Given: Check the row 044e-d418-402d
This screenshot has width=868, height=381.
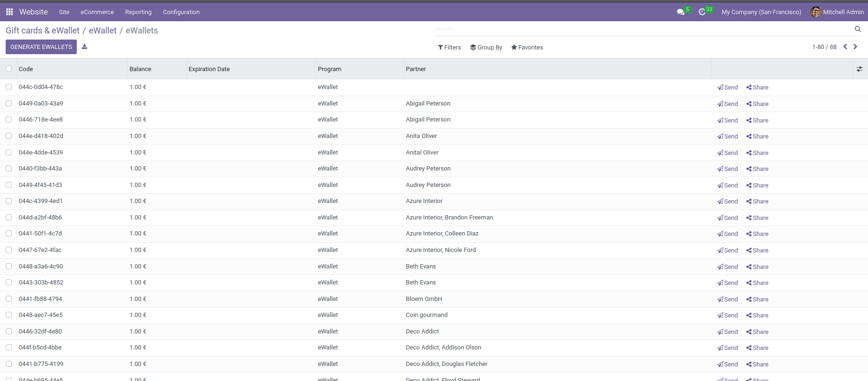Looking at the screenshot, I should (x=8, y=136).
